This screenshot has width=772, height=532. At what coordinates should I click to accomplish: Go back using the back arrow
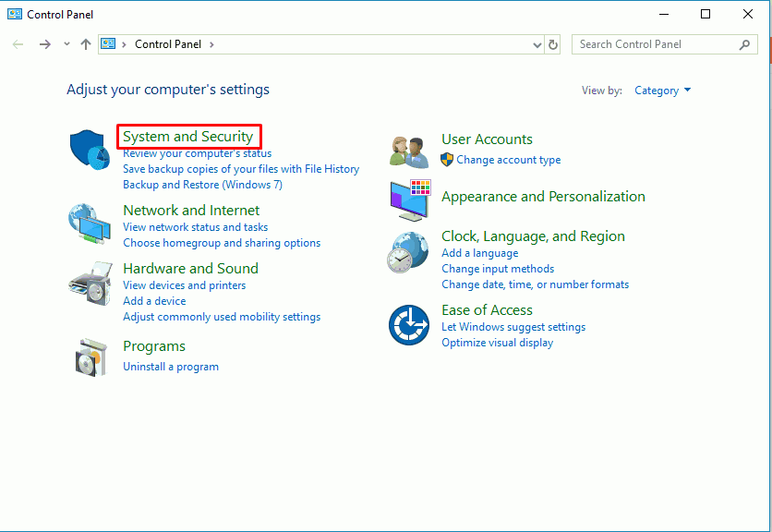18,44
